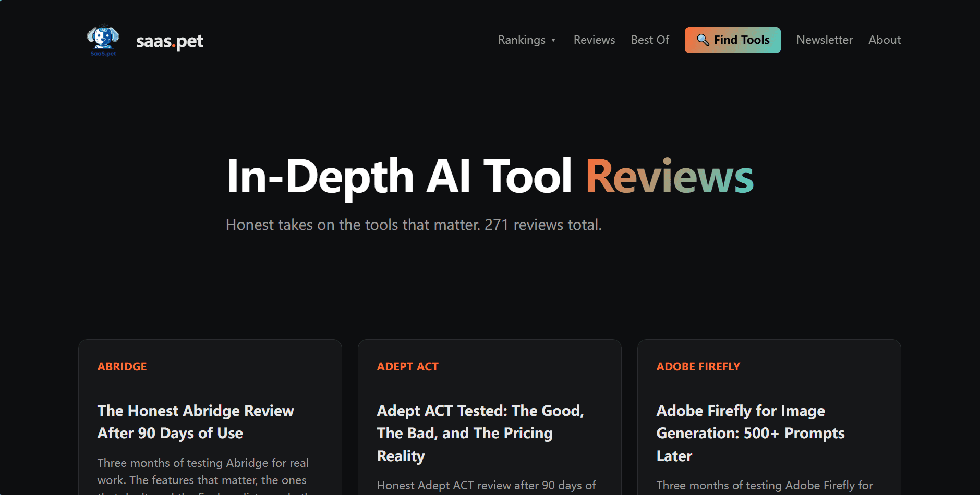This screenshot has height=495, width=980.
Task: Open the Newsletter nav link
Action: pos(825,40)
